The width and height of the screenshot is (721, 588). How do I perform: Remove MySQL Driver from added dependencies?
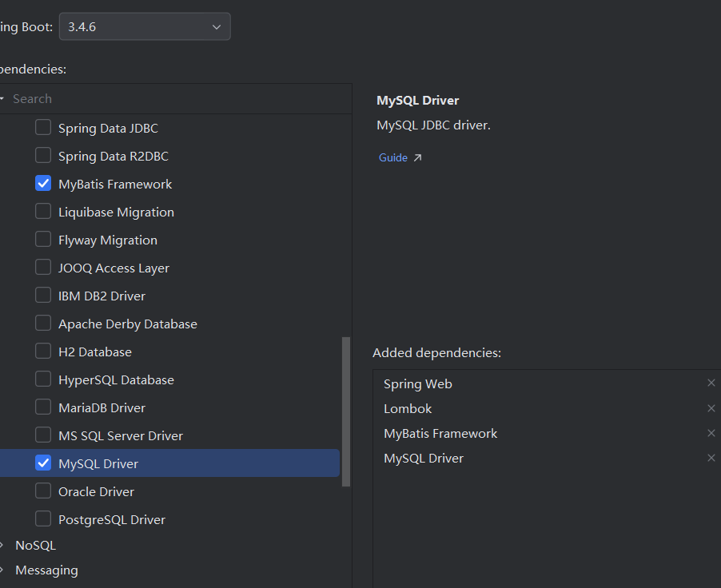[x=711, y=458]
